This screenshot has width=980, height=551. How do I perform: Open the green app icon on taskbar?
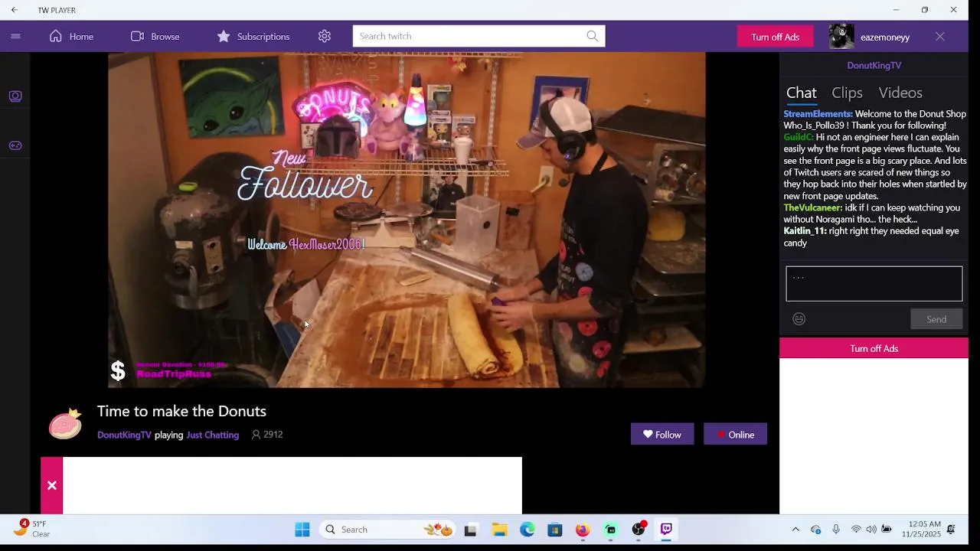tap(611, 530)
